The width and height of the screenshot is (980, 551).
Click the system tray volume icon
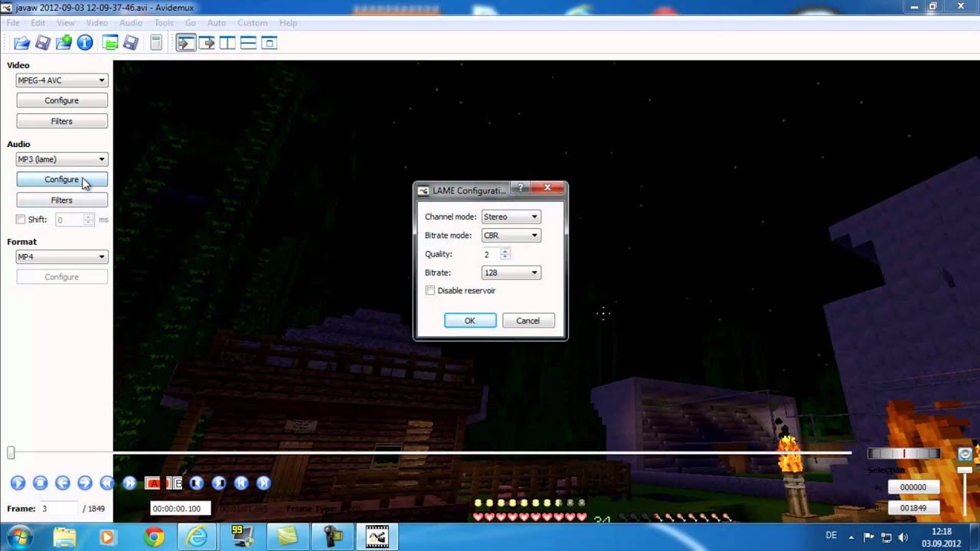[x=903, y=537]
